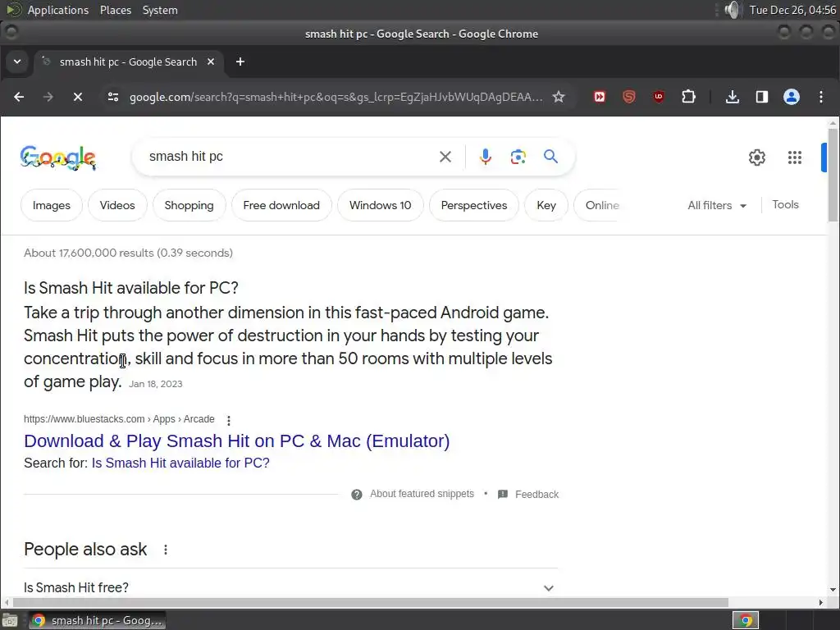Search by image with Google Lens
The width and height of the screenshot is (840, 630).
coord(518,157)
